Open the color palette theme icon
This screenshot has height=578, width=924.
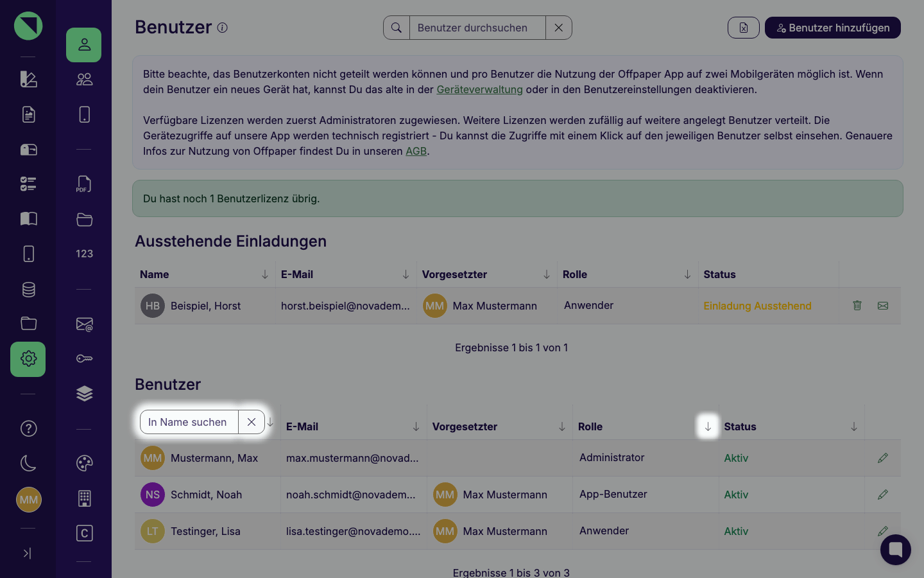pyautogui.click(x=84, y=463)
